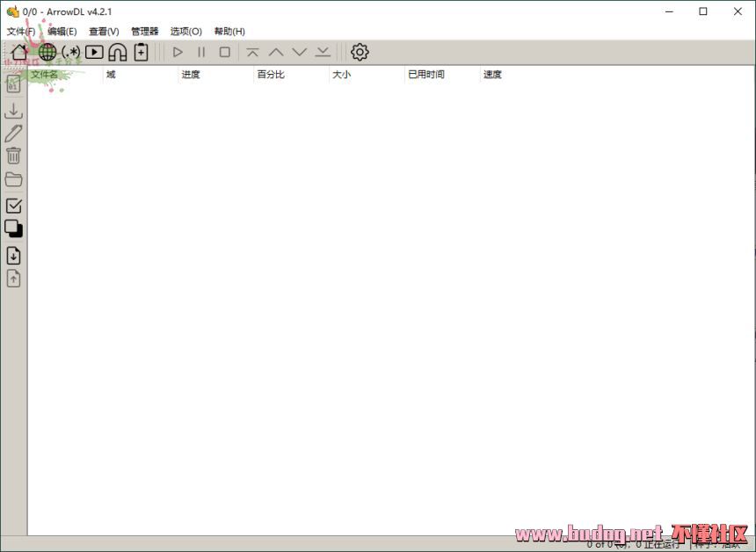This screenshot has width=756, height=552.
Task: Click the download tray arrow sidebar icon
Action: pos(13,111)
